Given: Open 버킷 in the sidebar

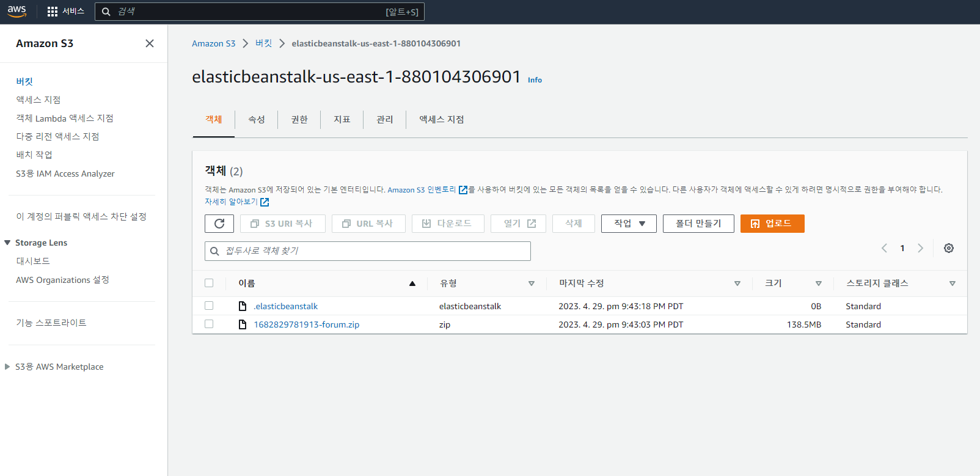Looking at the screenshot, I should pyautogui.click(x=24, y=81).
